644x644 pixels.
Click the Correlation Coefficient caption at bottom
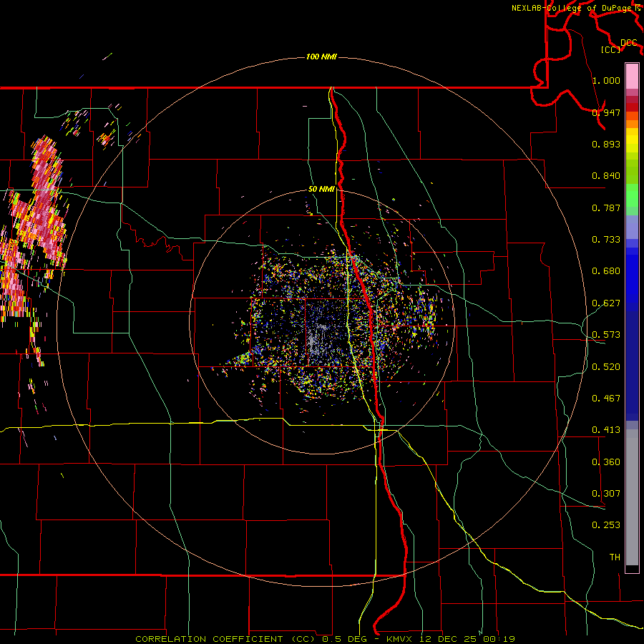click(325, 639)
